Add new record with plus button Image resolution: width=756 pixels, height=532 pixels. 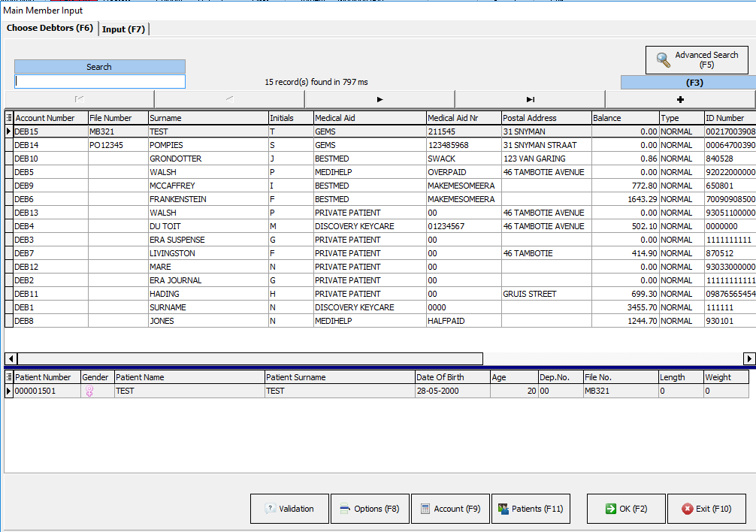click(680, 99)
